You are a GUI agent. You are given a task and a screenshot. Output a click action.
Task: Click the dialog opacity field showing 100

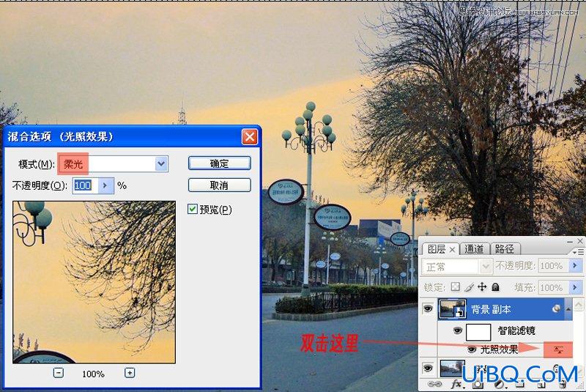[86, 185]
